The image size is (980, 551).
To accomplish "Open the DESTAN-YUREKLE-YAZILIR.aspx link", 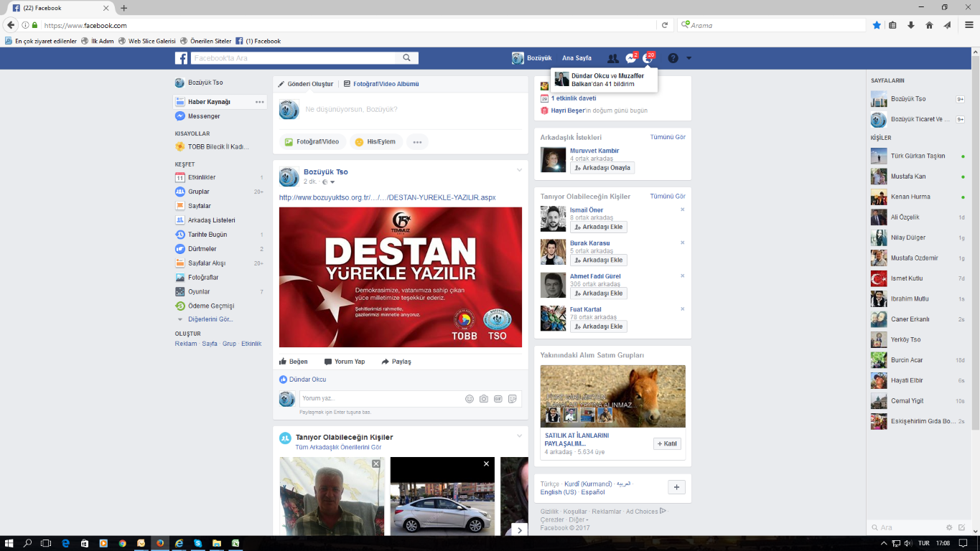I will tap(387, 197).
